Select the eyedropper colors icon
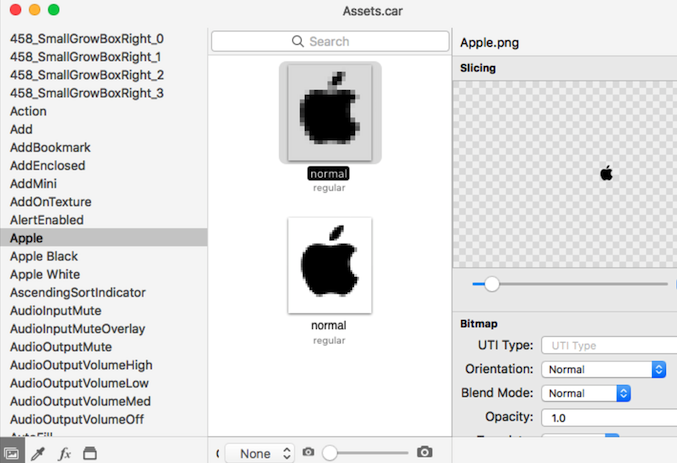This screenshot has width=677, height=463. [38, 453]
